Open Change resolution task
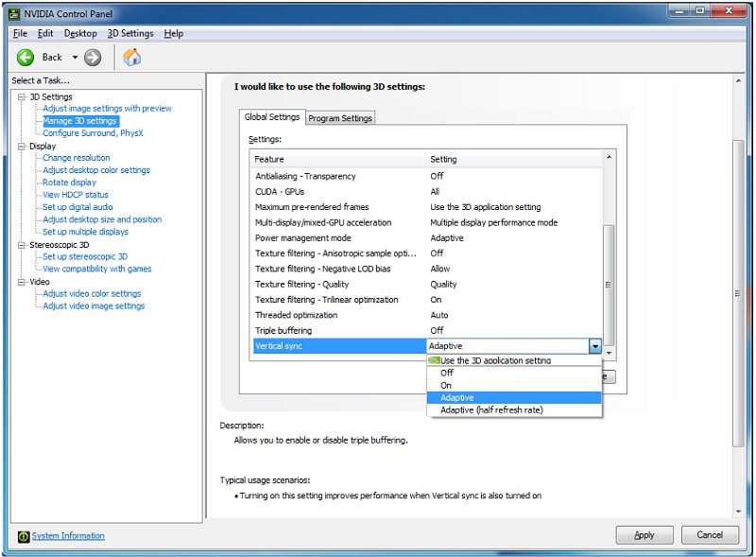The height and width of the screenshot is (557, 756). click(77, 158)
